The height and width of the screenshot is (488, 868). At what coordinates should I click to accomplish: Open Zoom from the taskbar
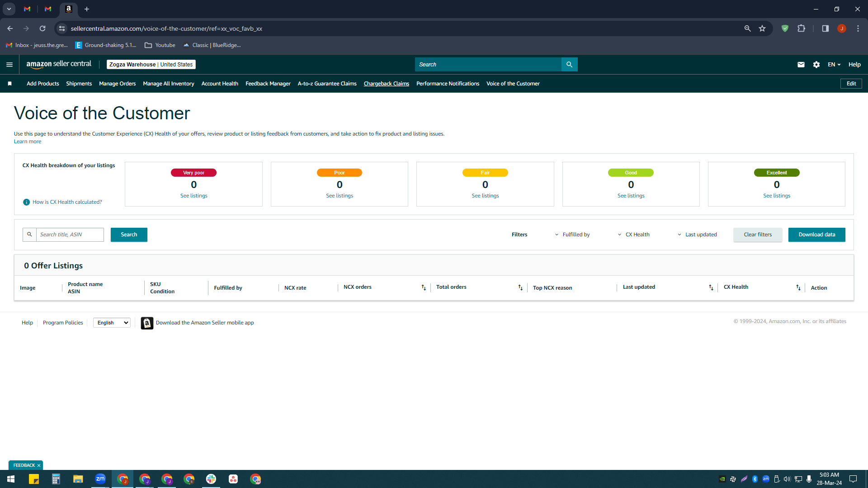(x=100, y=479)
